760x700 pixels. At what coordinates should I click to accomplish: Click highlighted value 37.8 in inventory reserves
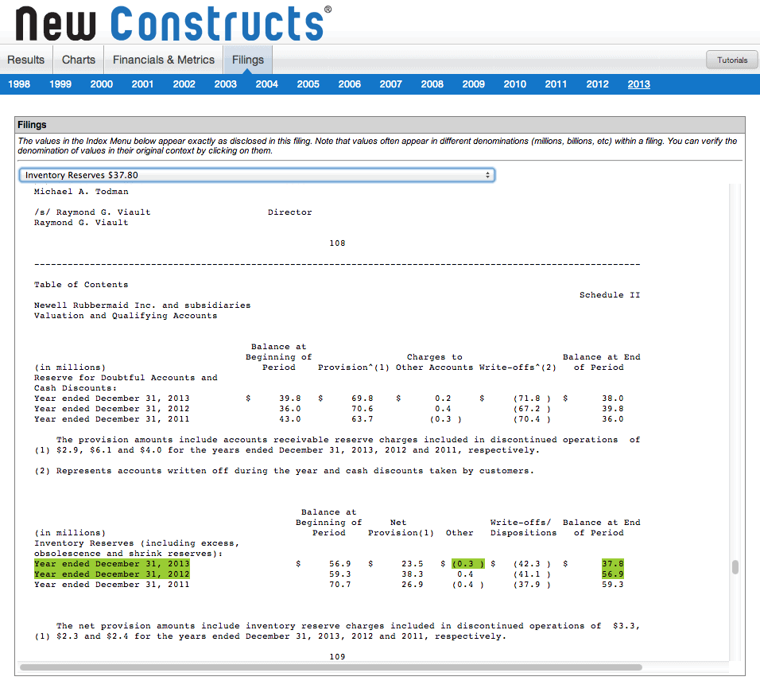pyautogui.click(x=613, y=564)
